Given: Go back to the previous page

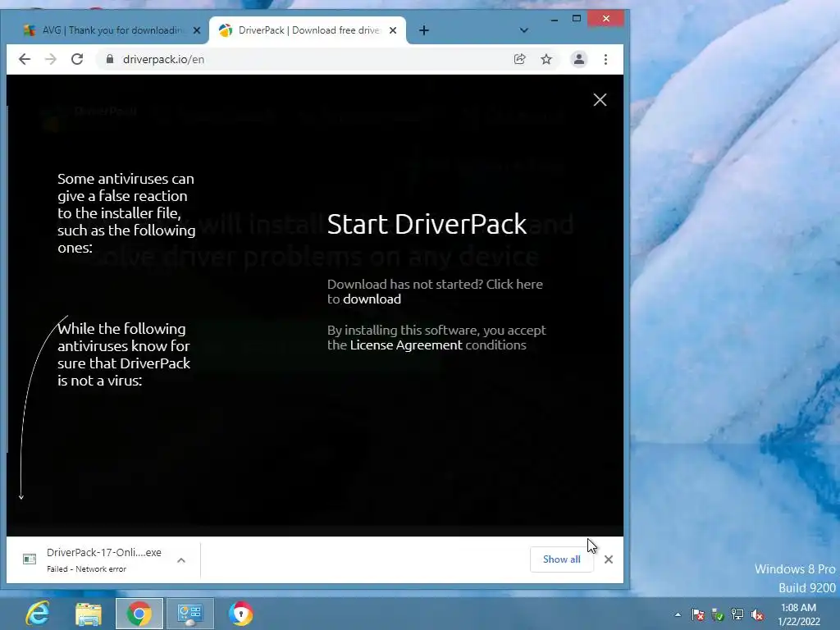Looking at the screenshot, I should (x=25, y=59).
